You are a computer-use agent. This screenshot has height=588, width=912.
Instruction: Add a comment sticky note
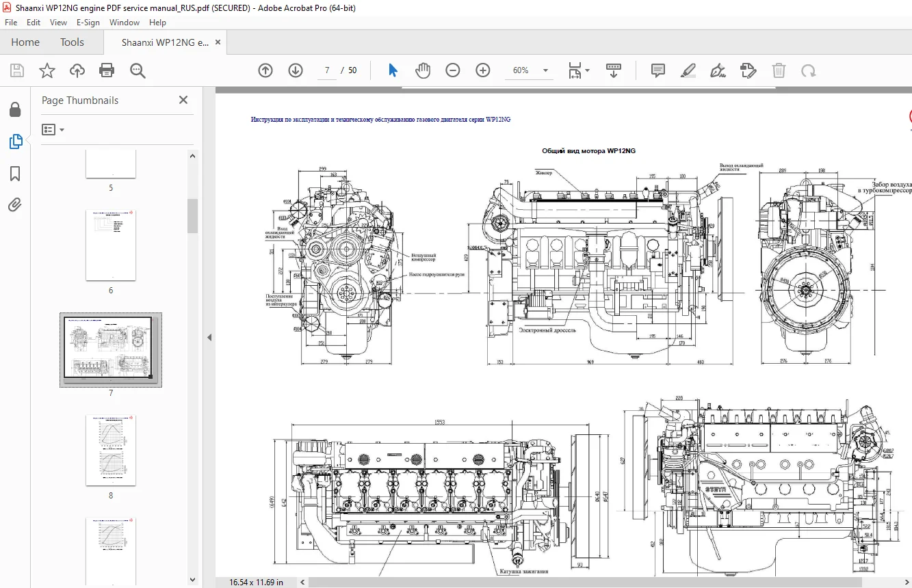click(658, 70)
